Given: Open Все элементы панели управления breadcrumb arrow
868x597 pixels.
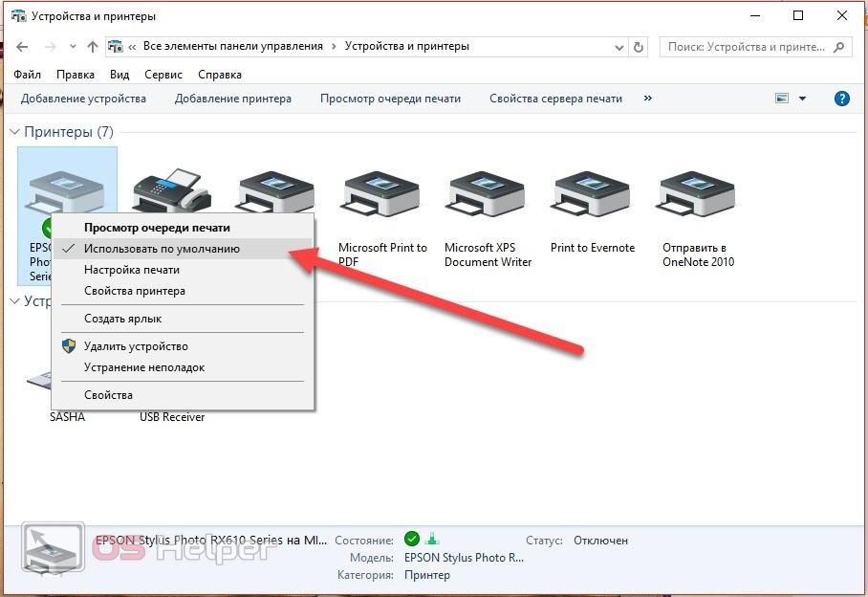Looking at the screenshot, I should click(334, 47).
